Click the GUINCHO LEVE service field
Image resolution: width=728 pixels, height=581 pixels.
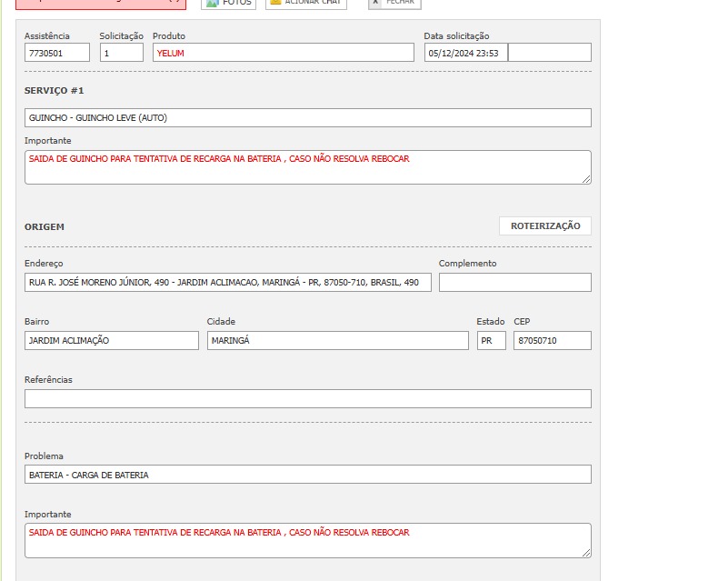tap(307, 118)
